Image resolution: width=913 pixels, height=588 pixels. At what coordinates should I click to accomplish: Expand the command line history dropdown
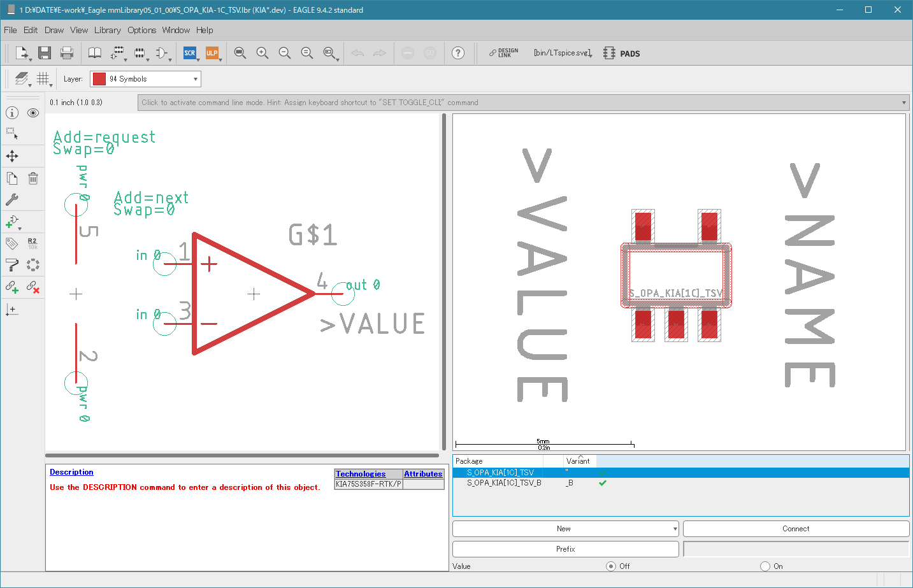[x=903, y=103]
